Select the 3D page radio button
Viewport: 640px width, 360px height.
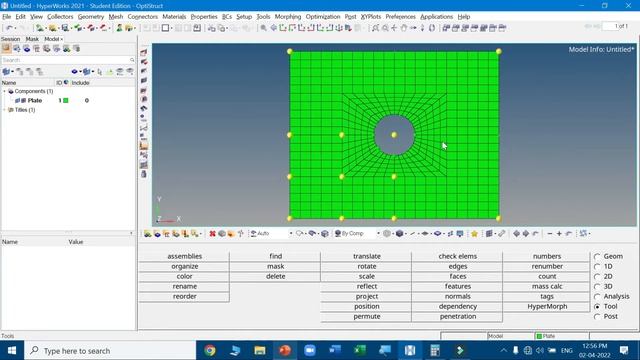click(x=597, y=287)
